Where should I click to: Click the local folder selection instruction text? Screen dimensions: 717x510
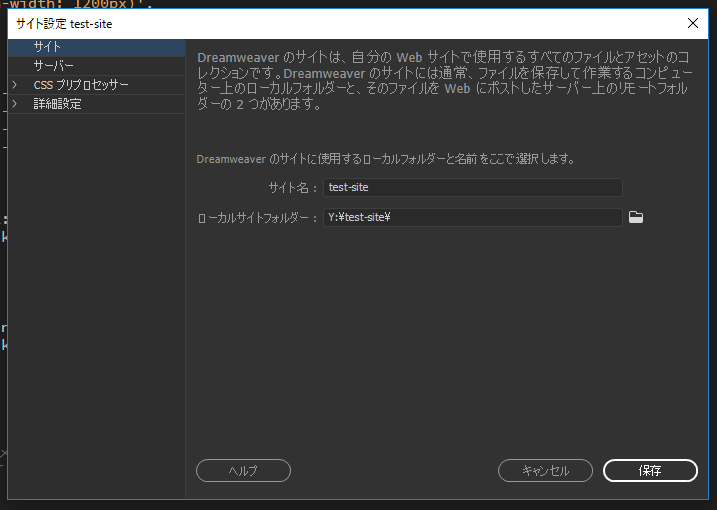coord(385,159)
